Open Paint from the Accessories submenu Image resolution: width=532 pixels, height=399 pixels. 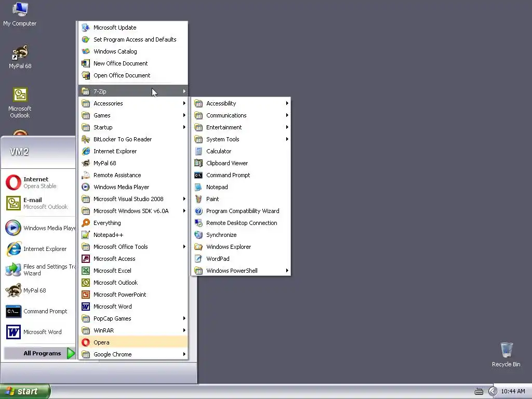[x=241, y=199]
